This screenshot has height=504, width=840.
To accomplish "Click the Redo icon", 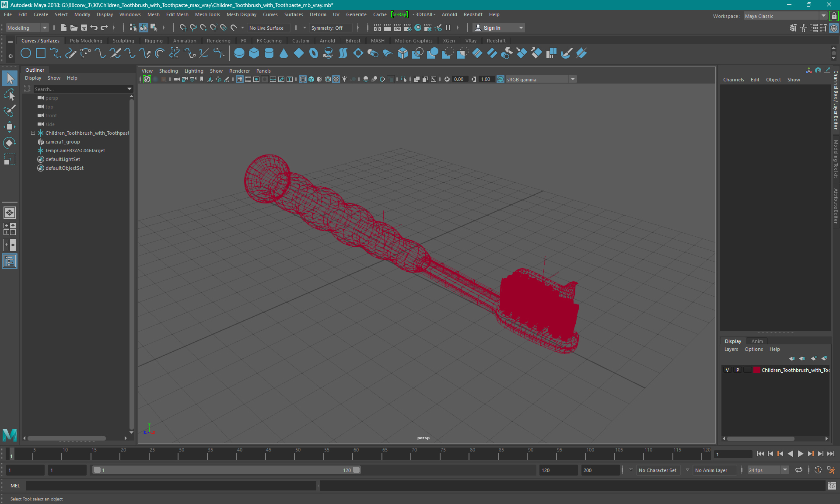I will tap(104, 28).
